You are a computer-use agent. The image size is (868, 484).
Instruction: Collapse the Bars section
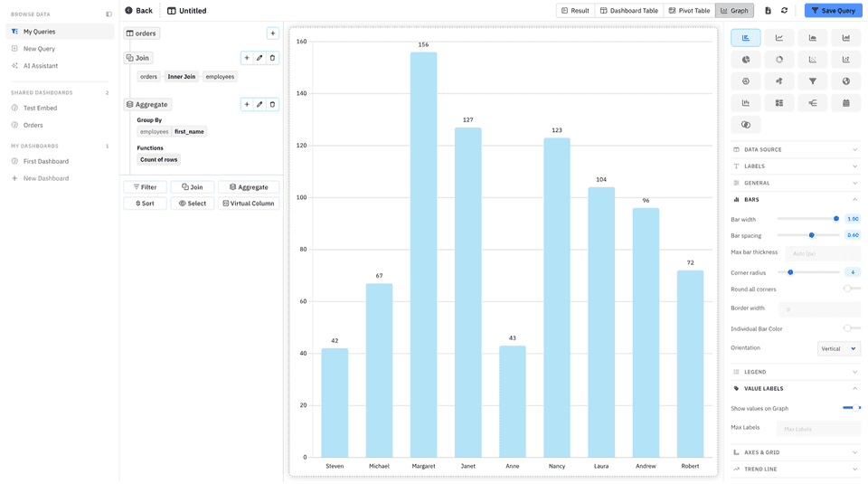click(x=796, y=199)
